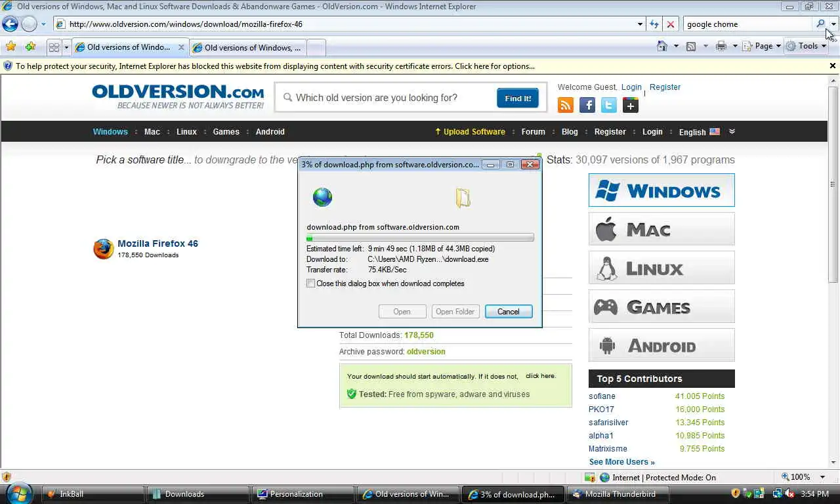Click Add to Favorites star-plus icon
This screenshot has width=840, height=504.
(x=30, y=47)
